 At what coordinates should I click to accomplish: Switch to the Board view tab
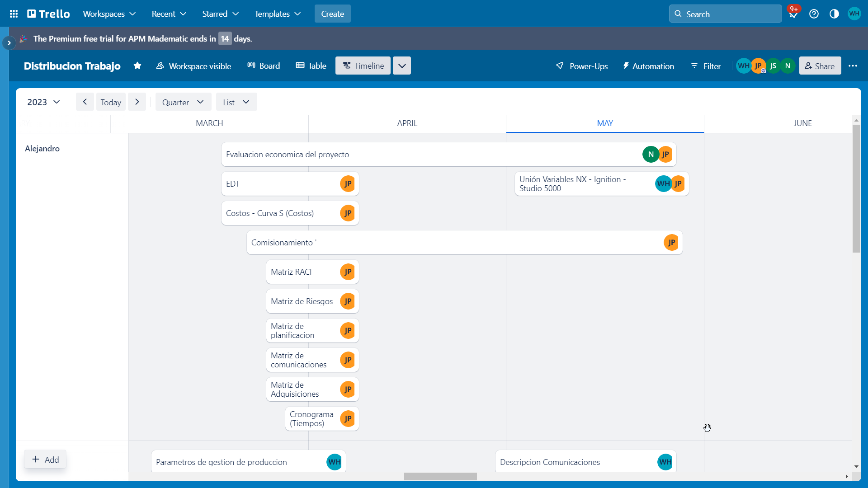tap(264, 66)
